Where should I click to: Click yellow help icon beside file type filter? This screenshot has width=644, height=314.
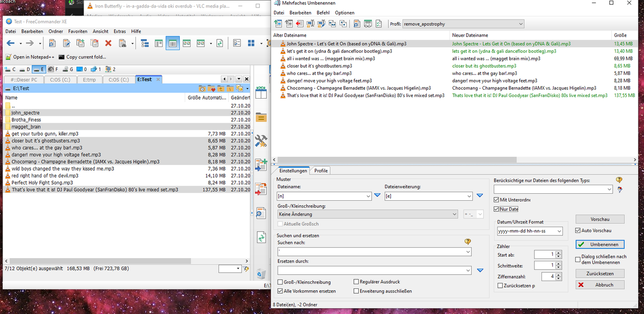(619, 180)
